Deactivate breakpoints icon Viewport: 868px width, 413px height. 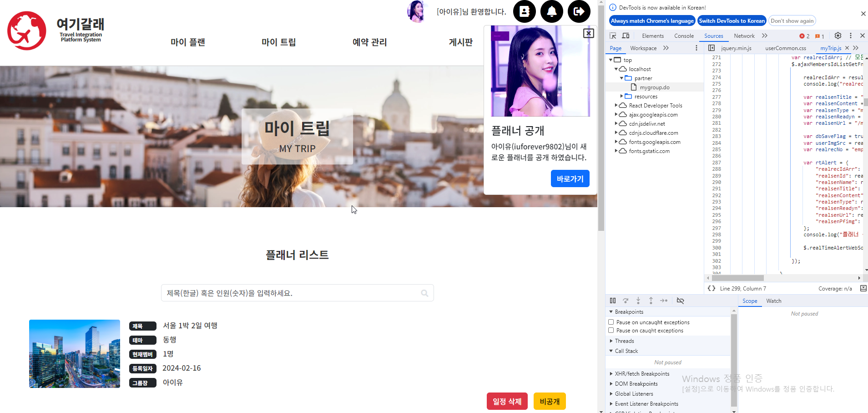tap(681, 301)
